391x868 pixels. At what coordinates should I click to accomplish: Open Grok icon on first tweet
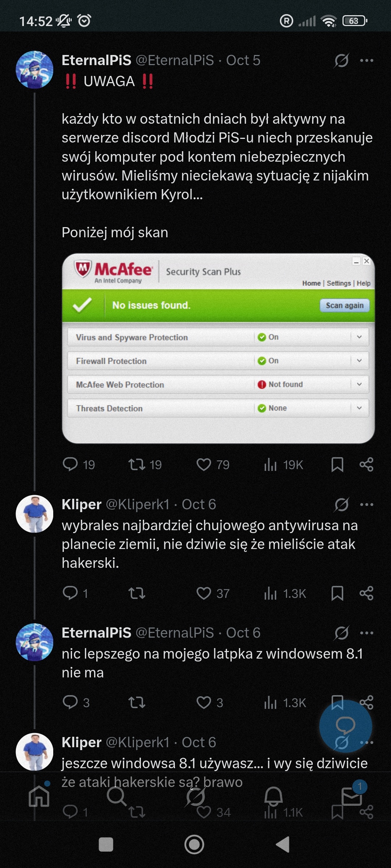coord(341,60)
